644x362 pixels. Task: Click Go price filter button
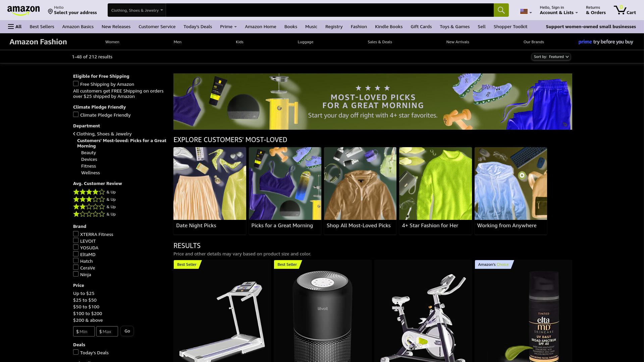coord(127,331)
